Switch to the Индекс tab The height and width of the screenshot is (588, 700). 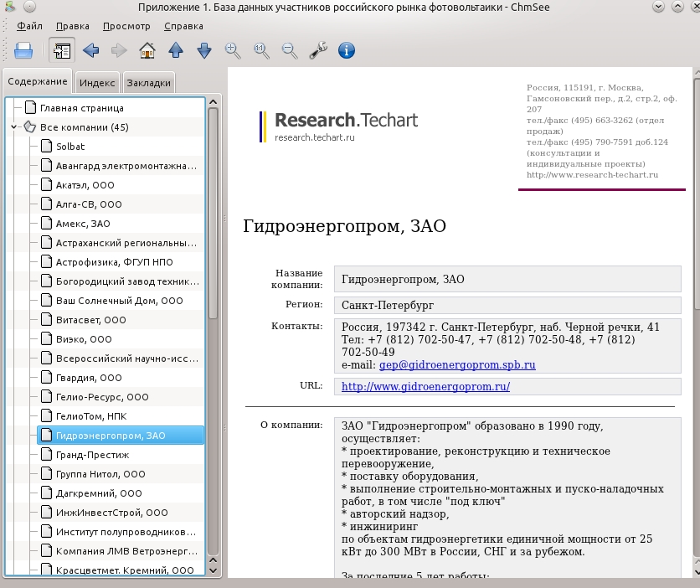(97, 83)
